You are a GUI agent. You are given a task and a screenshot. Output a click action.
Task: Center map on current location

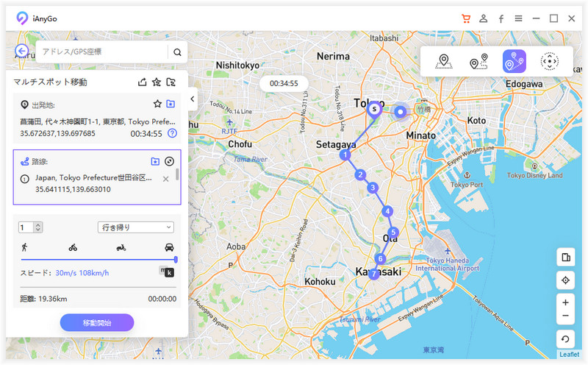point(565,280)
